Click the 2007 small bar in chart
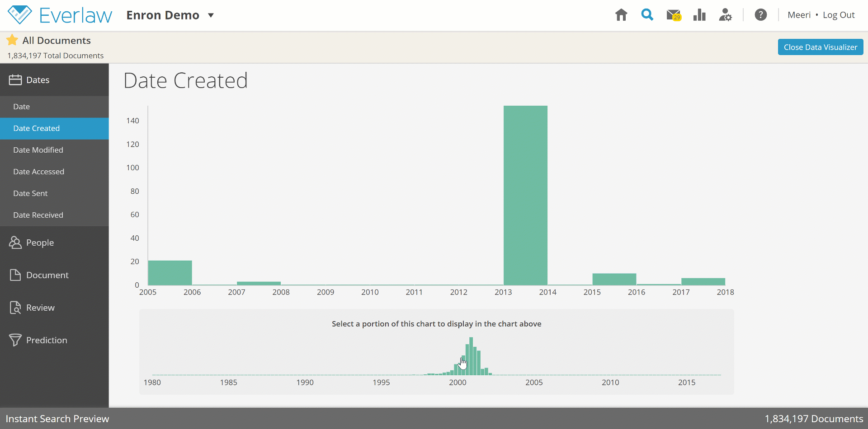 (259, 283)
